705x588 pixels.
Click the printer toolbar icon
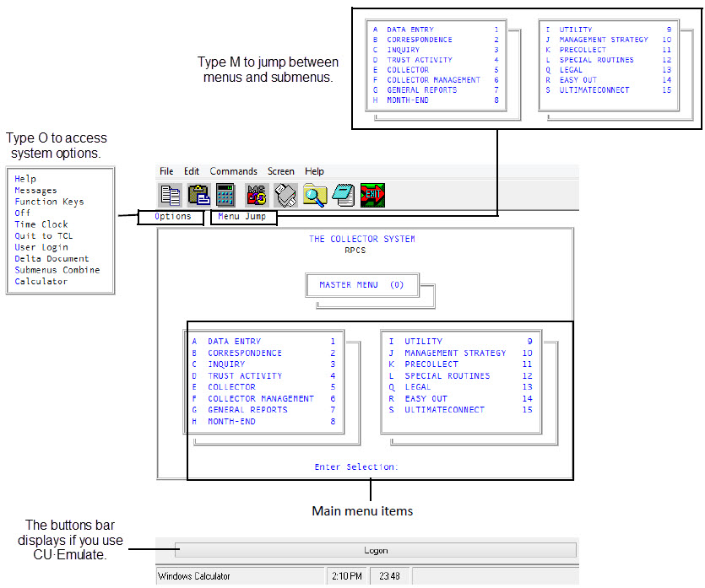pyautogui.click(x=285, y=195)
